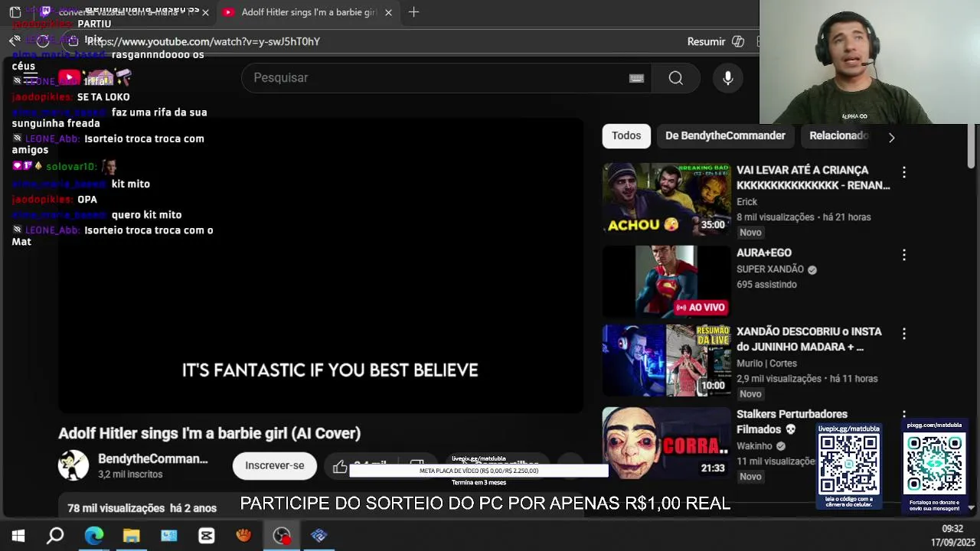The image size is (980, 551).
Task: Open title 'Stalkers Perturbadores Filmados'
Action: [x=792, y=422]
